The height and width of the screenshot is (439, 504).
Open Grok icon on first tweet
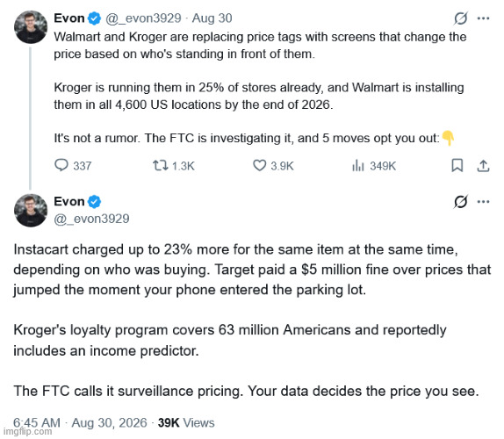[x=461, y=18]
